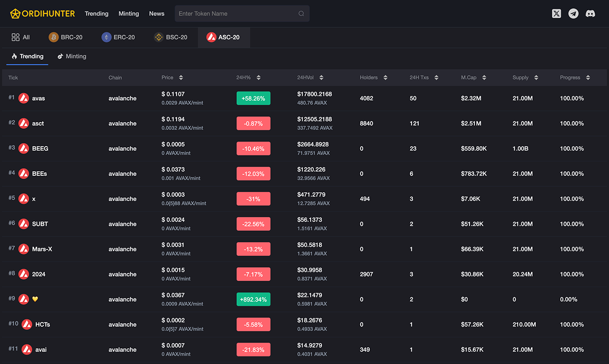Click the Mars-X token Avalanche icon
Screen dimensions: 609x364
tap(23, 249)
